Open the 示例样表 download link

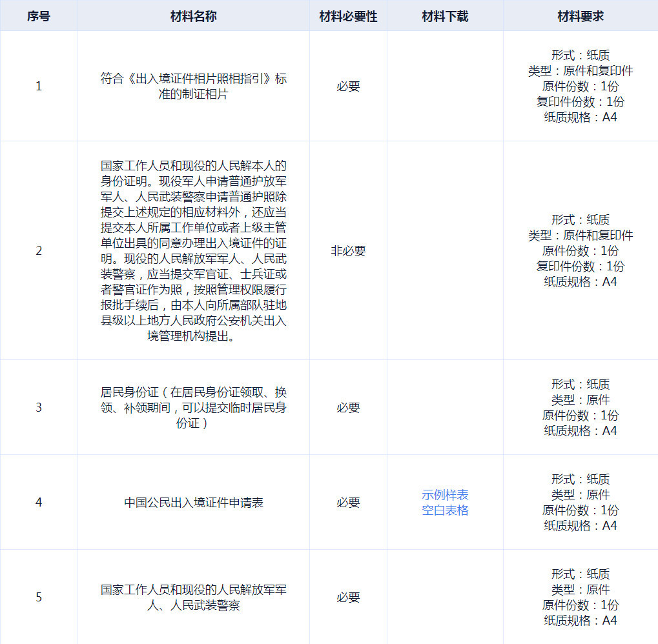(445, 495)
